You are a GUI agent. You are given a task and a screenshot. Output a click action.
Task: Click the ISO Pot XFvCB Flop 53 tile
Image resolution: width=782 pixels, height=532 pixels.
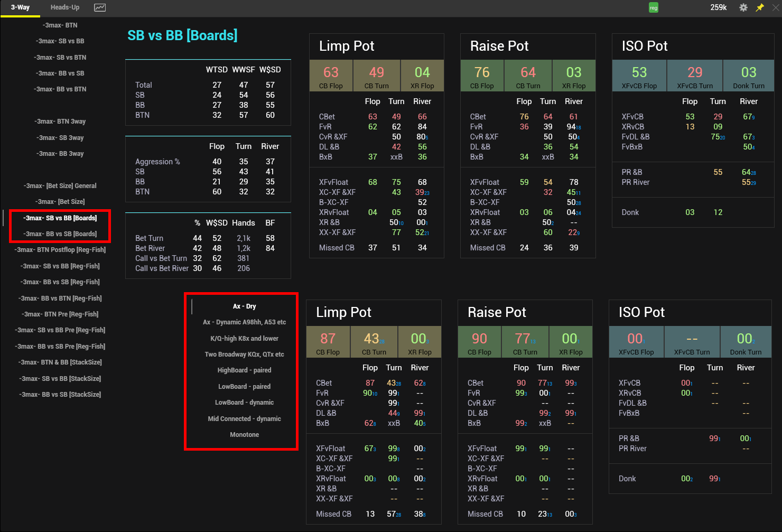(x=639, y=76)
